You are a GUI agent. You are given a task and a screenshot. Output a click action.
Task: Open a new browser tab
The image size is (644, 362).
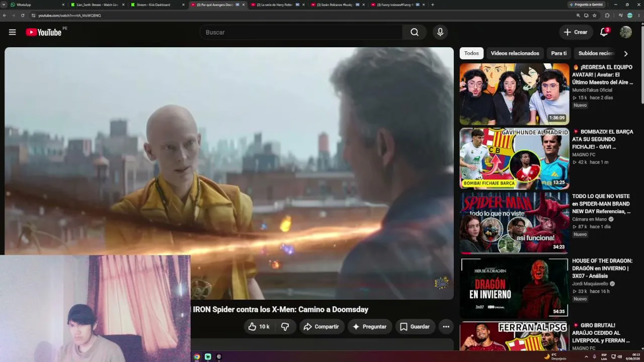coord(433,5)
